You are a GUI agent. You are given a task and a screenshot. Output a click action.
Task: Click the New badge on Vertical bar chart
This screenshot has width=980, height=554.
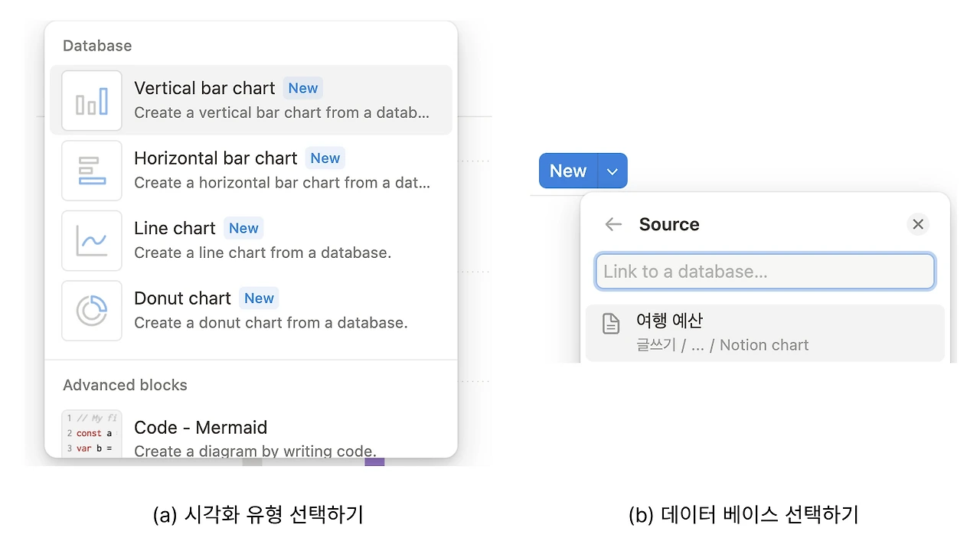tap(303, 88)
